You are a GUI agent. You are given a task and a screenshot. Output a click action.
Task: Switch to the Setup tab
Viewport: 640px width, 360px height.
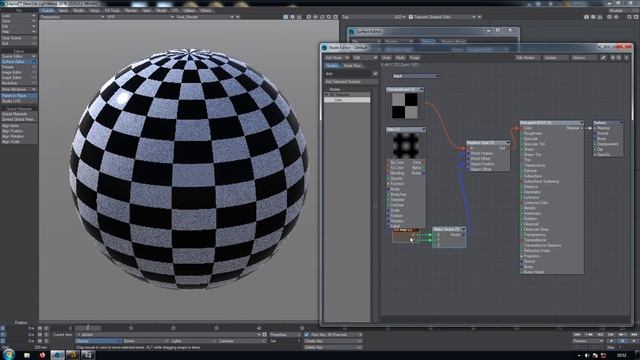tap(94, 11)
